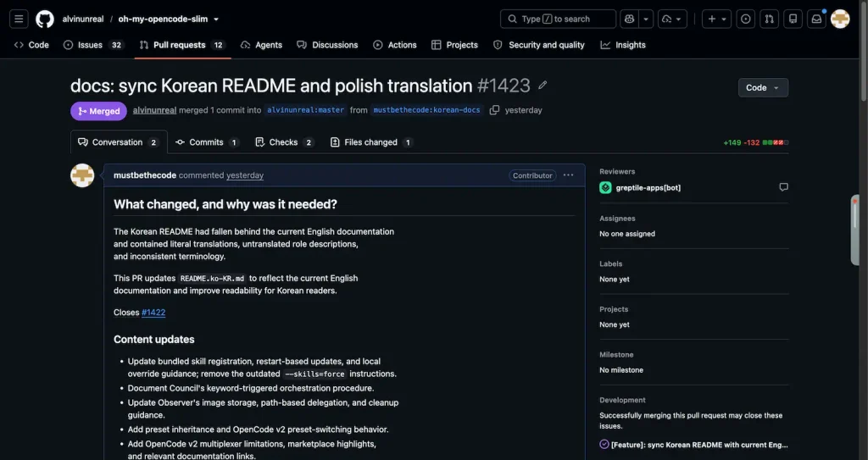Screen dimensions: 868x460
Task: Click the greptile-apps bot avatar icon
Action: pyautogui.click(x=605, y=188)
